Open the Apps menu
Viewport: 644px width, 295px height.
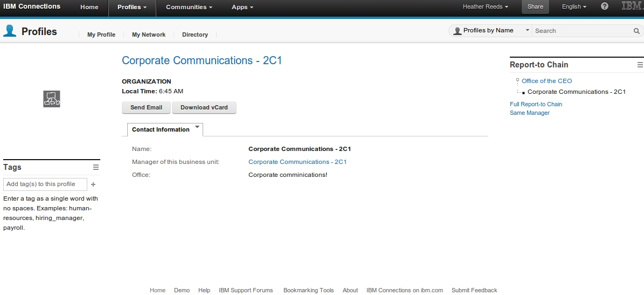coord(242,7)
